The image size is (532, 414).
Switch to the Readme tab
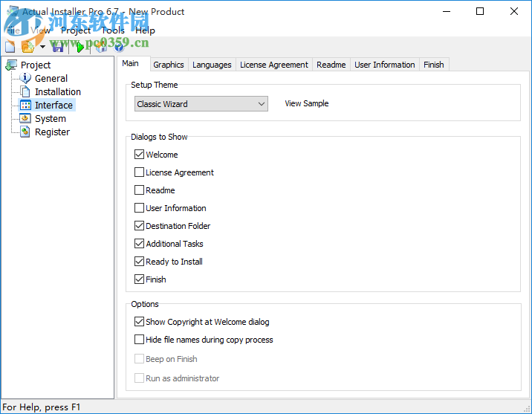pyautogui.click(x=331, y=65)
